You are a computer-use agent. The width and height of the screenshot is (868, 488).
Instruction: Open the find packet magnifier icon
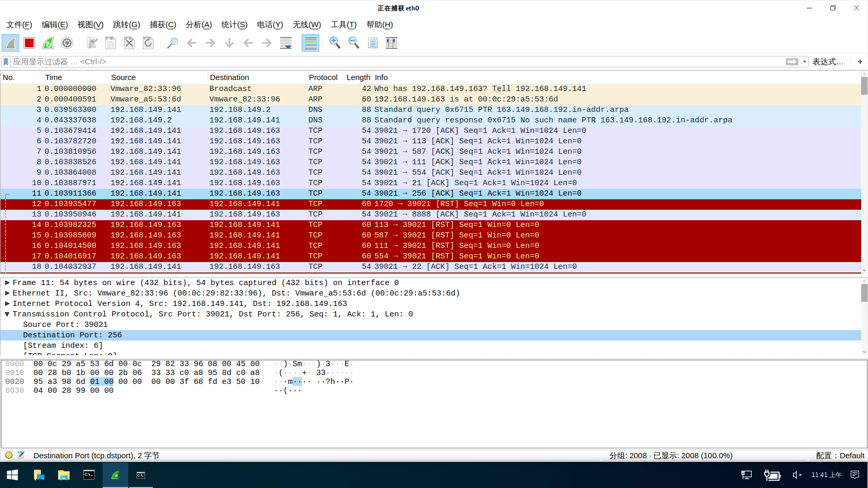pos(172,43)
